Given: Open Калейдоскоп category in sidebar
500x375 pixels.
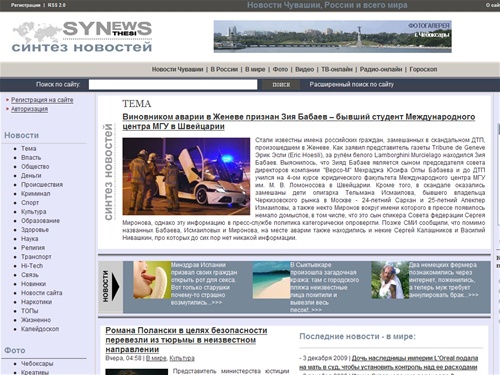Looking at the screenshot, I should click(40, 329).
